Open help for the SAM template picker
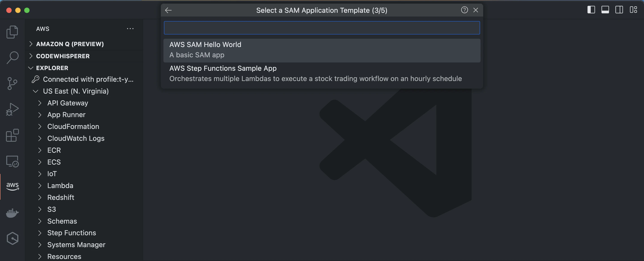 pyautogui.click(x=464, y=10)
